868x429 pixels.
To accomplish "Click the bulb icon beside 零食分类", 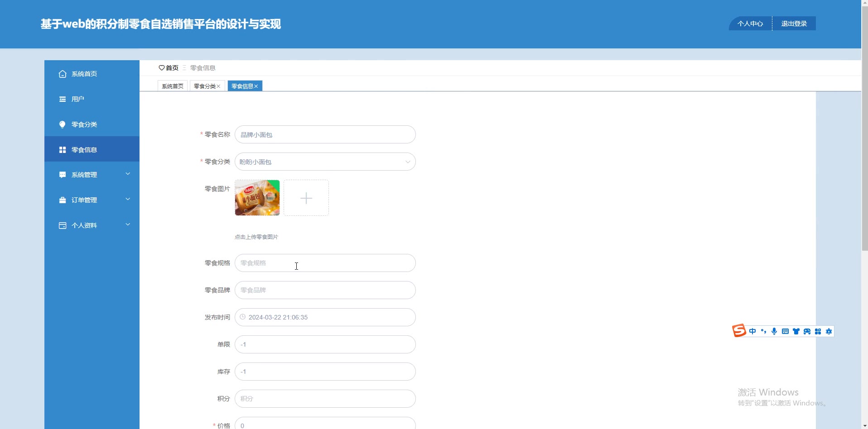I will tap(63, 124).
